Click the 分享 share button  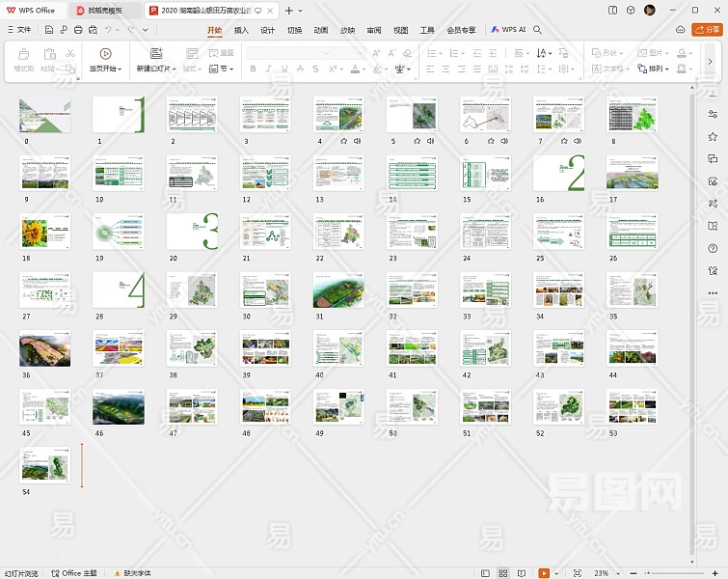[706, 30]
